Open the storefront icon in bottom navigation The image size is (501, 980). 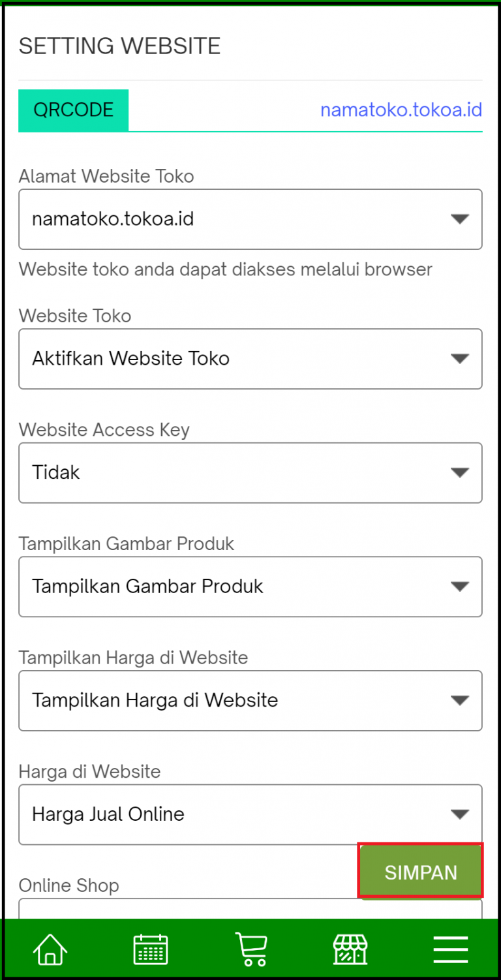pyautogui.click(x=350, y=949)
